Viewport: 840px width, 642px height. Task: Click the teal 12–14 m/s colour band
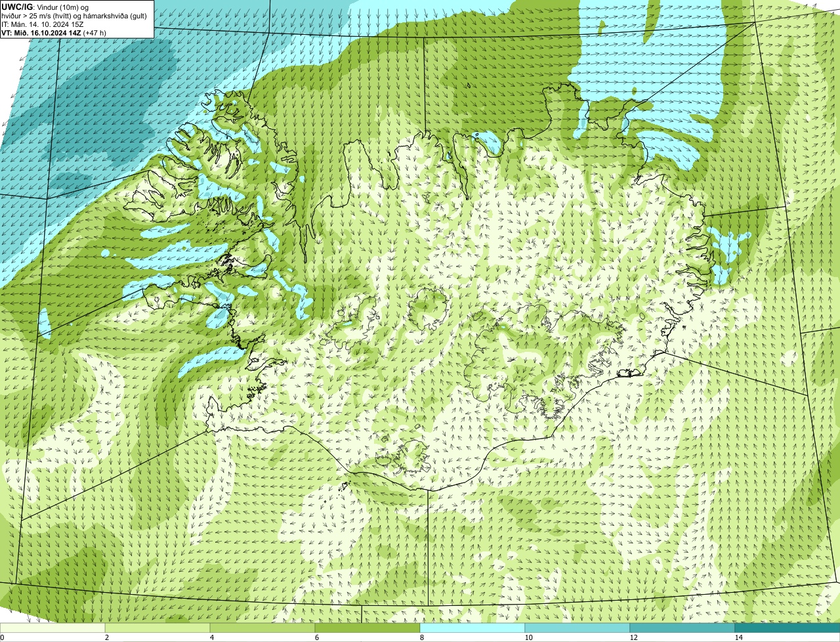click(682, 628)
